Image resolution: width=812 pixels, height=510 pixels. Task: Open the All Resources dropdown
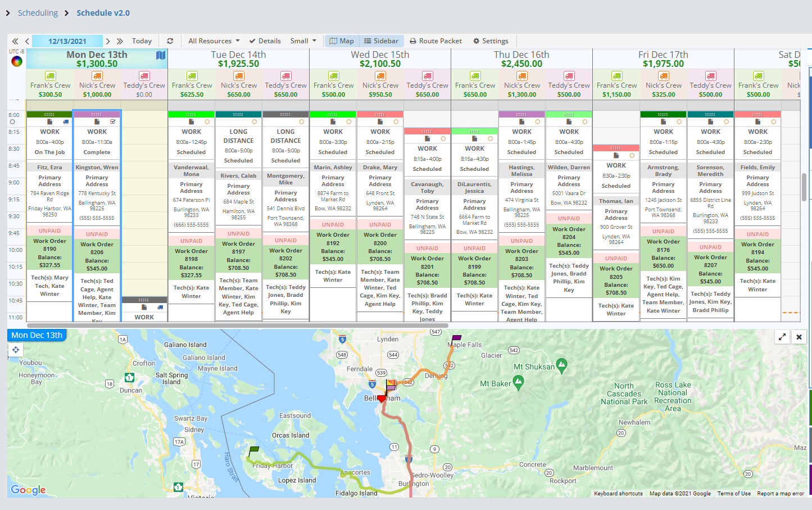coord(214,41)
